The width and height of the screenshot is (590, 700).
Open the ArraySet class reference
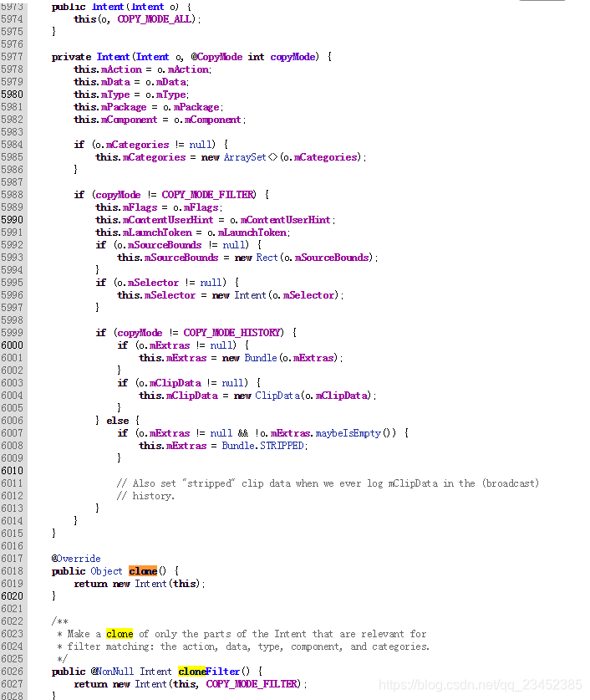[x=245, y=157]
